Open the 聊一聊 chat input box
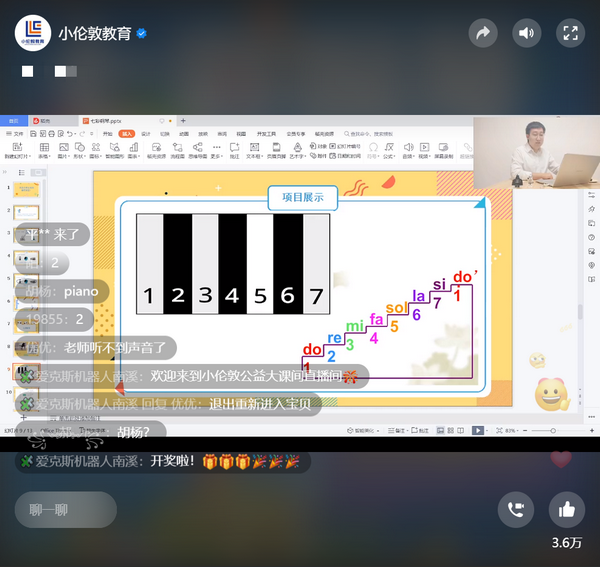 coord(66,510)
